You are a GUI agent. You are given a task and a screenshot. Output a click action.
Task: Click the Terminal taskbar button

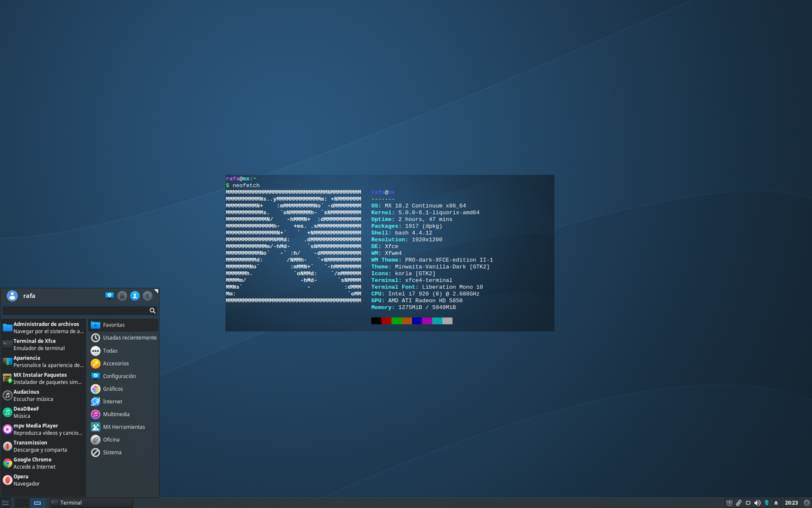click(x=91, y=503)
